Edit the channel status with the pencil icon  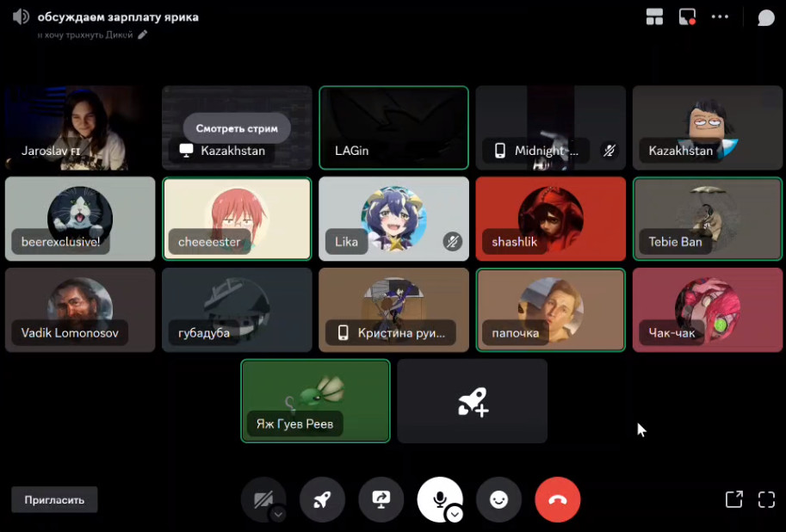[143, 34]
